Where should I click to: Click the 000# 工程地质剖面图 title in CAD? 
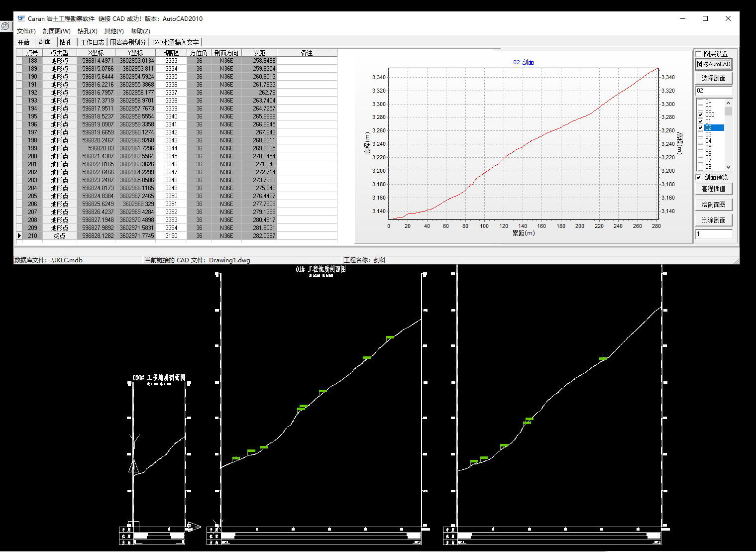159,378
